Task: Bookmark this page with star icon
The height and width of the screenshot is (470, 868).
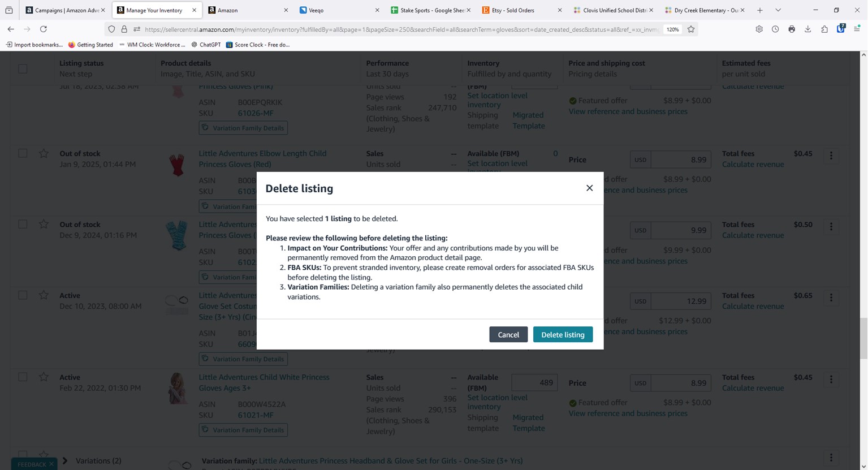Action: tap(691, 29)
